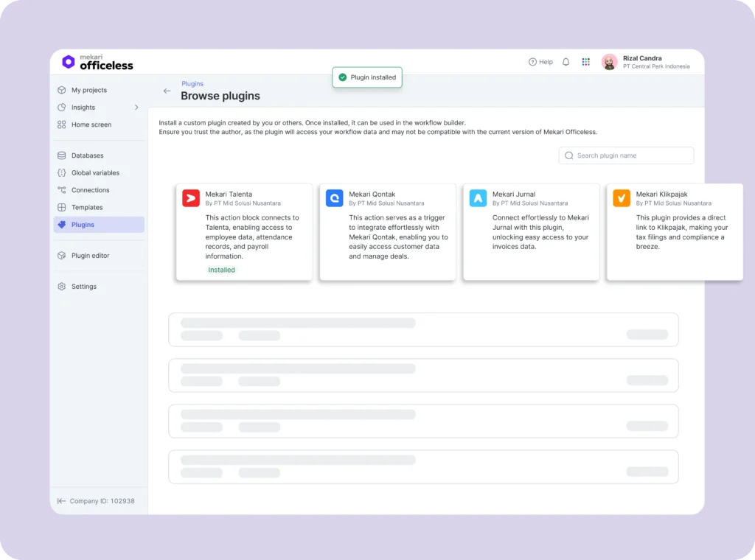
Task: Open Global variables in the sidebar
Action: point(99,172)
